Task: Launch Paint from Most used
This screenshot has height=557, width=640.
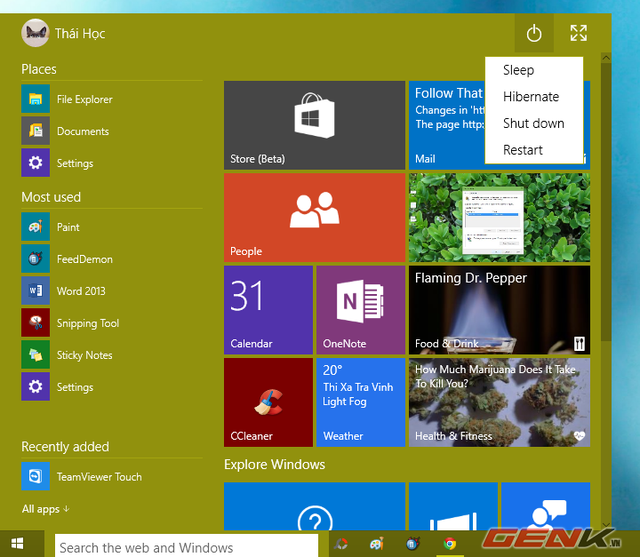Action: click(111, 226)
